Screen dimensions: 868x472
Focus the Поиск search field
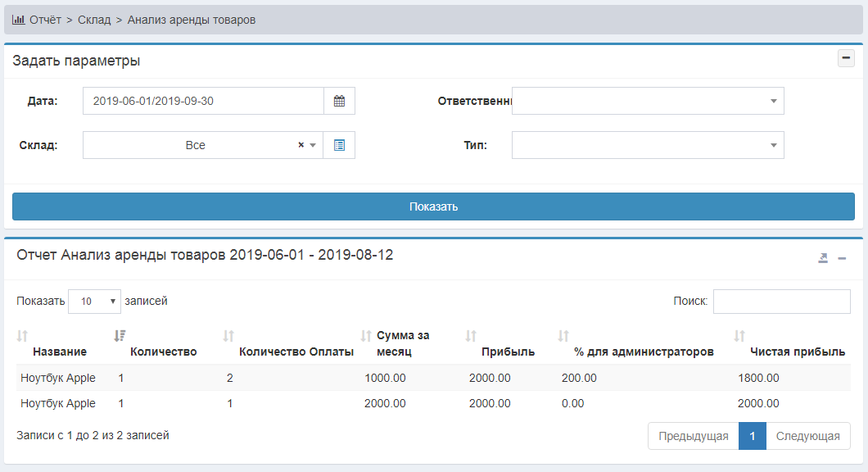781,302
